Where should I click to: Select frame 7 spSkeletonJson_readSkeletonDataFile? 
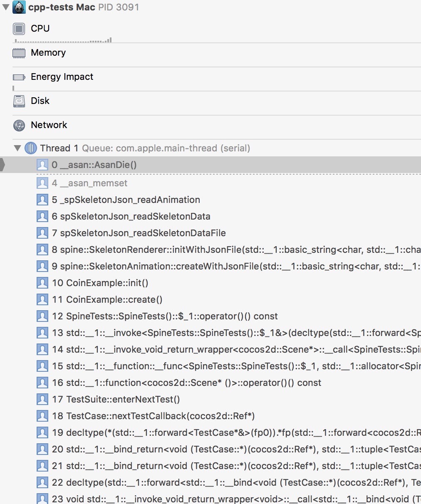(x=139, y=233)
